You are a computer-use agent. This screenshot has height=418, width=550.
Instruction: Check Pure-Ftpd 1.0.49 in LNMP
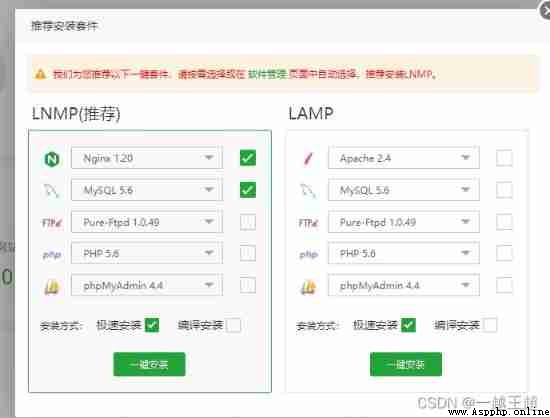[x=248, y=222]
